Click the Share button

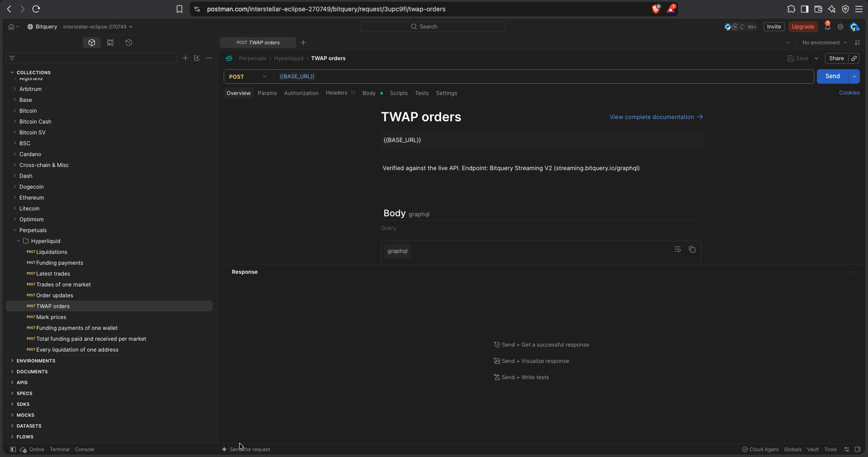coord(836,58)
